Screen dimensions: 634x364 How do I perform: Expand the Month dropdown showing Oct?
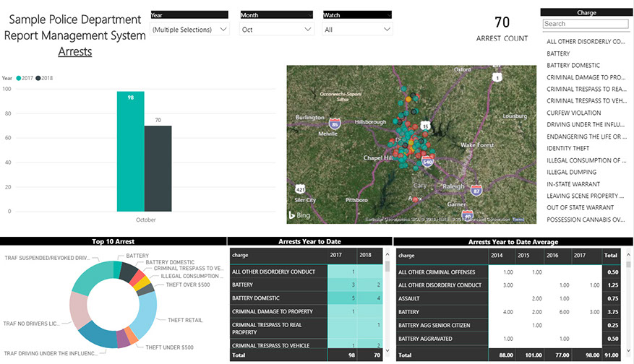(x=278, y=30)
